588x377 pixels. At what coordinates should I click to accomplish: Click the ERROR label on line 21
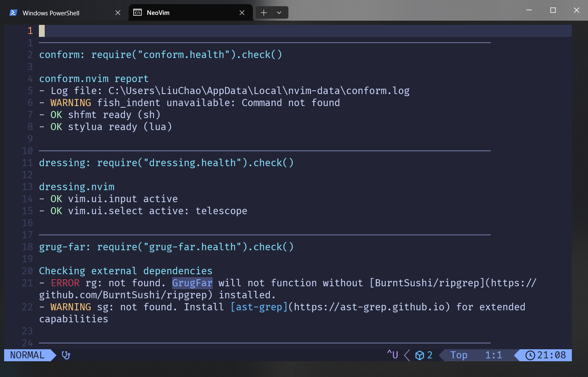(65, 283)
